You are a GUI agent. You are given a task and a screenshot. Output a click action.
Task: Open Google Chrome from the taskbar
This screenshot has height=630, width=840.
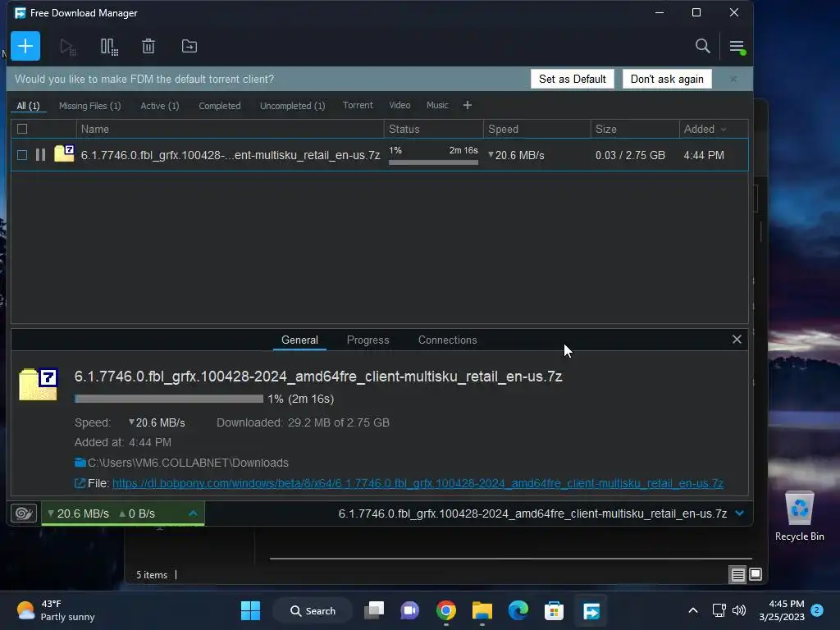pyautogui.click(x=445, y=610)
